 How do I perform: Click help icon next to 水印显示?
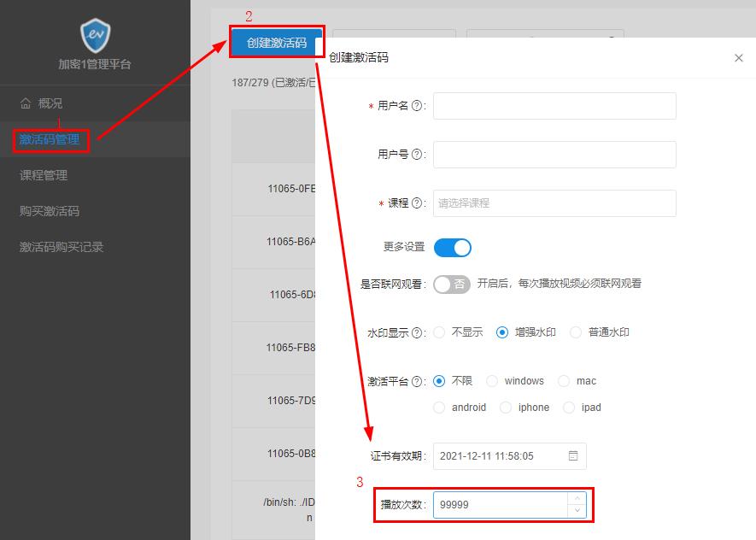(x=418, y=332)
